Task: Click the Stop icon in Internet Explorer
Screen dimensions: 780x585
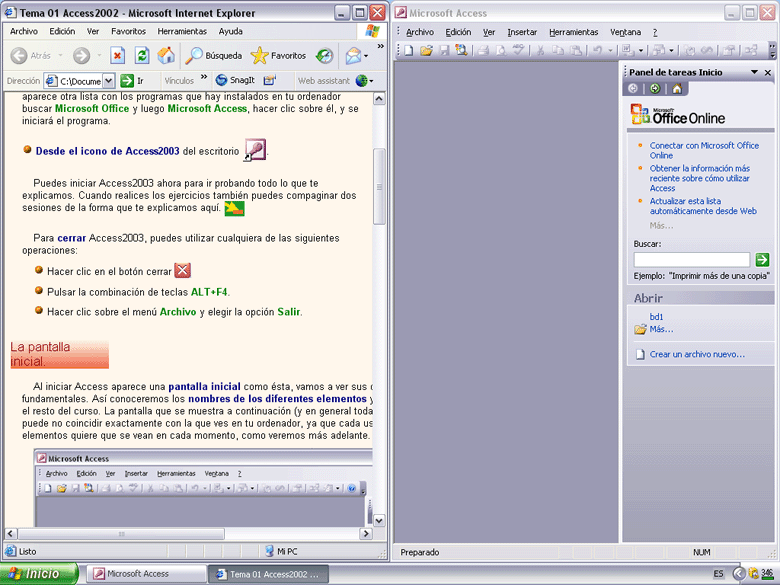Action: [x=117, y=56]
